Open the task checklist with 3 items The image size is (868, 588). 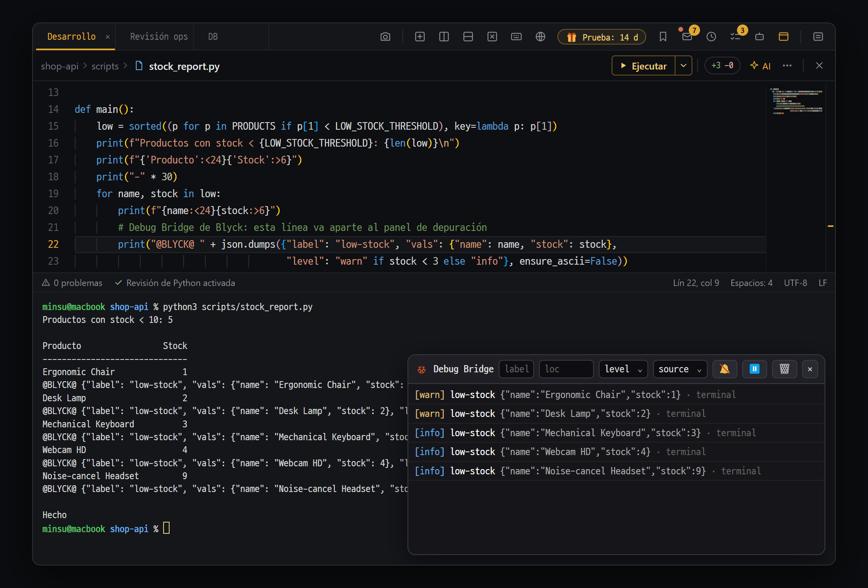click(735, 37)
